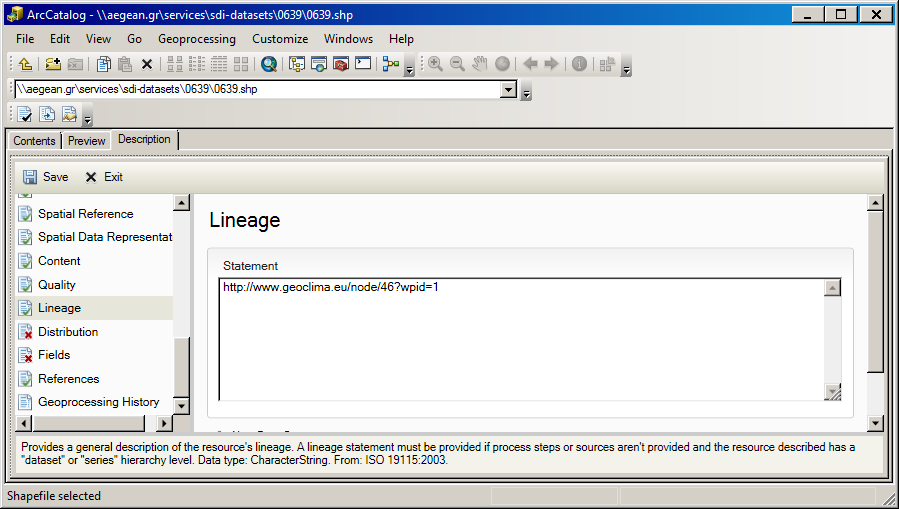Select the Zoom Out tool
The image size is (899, 509).
[x=457, y=64]
